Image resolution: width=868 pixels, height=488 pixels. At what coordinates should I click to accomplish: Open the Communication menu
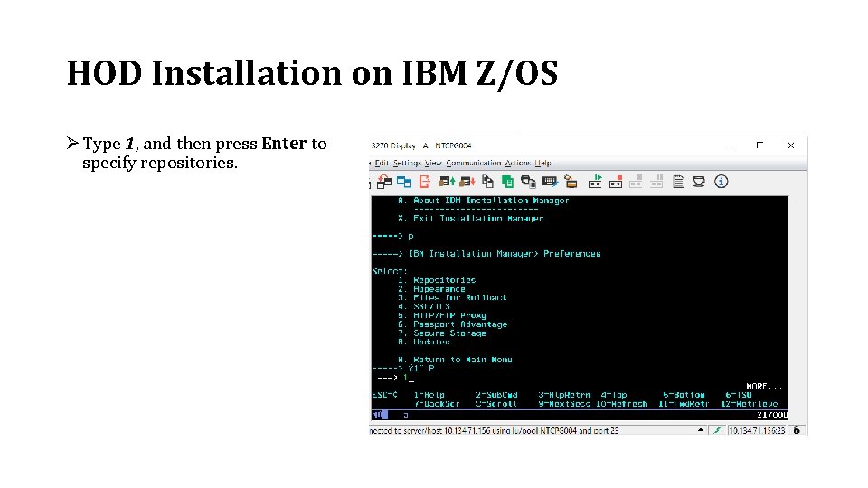(473, 164)
